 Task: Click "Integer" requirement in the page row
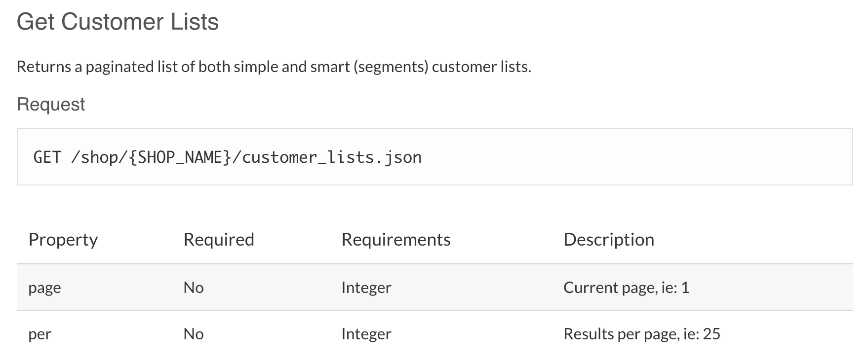tap(366, 288)
